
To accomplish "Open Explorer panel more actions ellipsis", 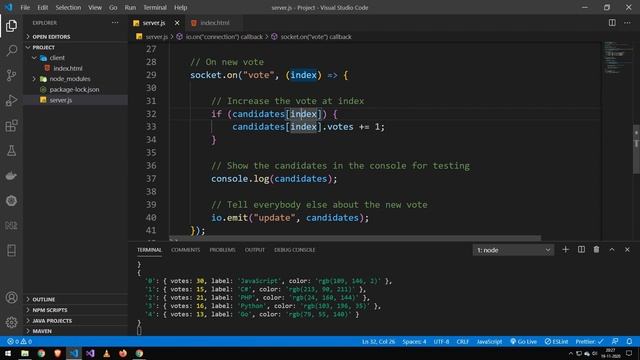I will [x=115, y=23].
